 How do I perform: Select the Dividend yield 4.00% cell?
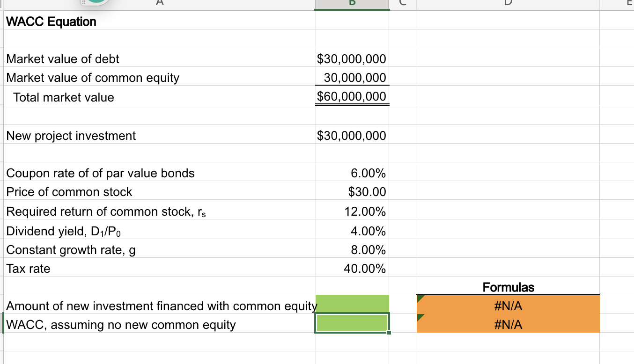[x=352, y=231]
